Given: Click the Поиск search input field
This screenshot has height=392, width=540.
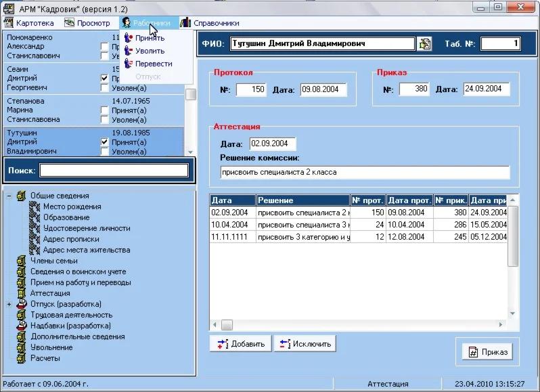Looking at the screenshot, I should (113, 170).
